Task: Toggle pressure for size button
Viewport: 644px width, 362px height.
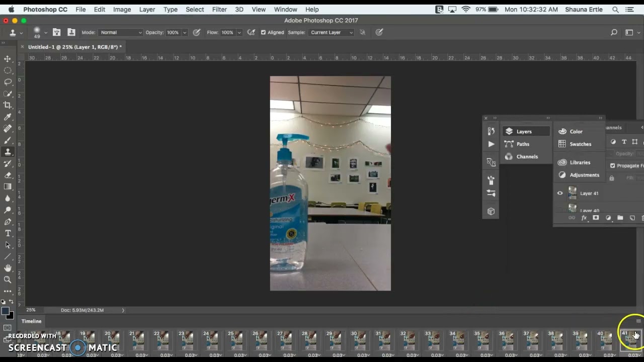Action: (379, 32)
